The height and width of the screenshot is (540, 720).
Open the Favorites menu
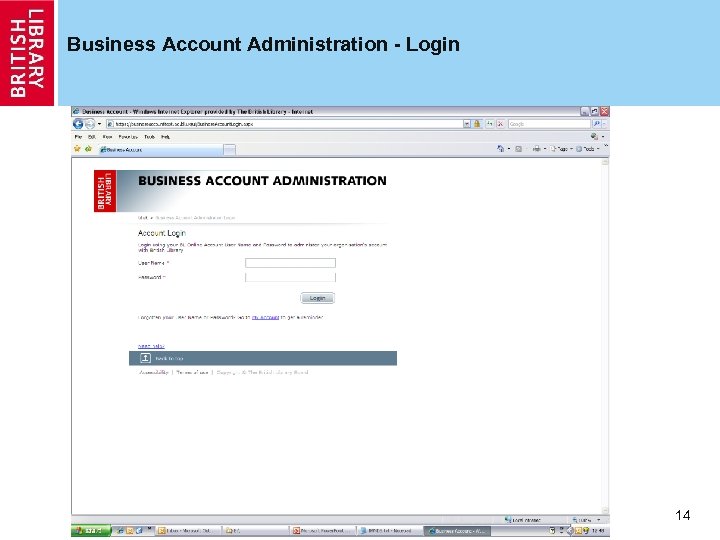click(128, 137)
